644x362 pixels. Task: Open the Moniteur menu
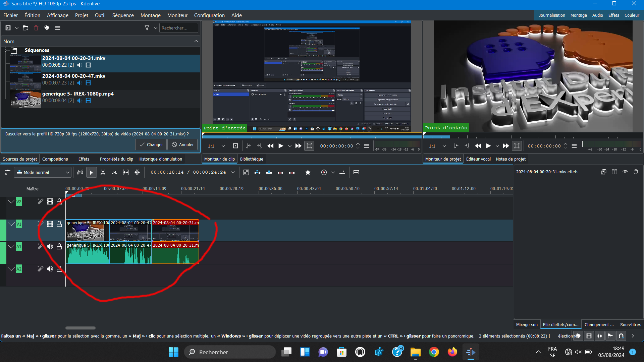tap(177, 15)
